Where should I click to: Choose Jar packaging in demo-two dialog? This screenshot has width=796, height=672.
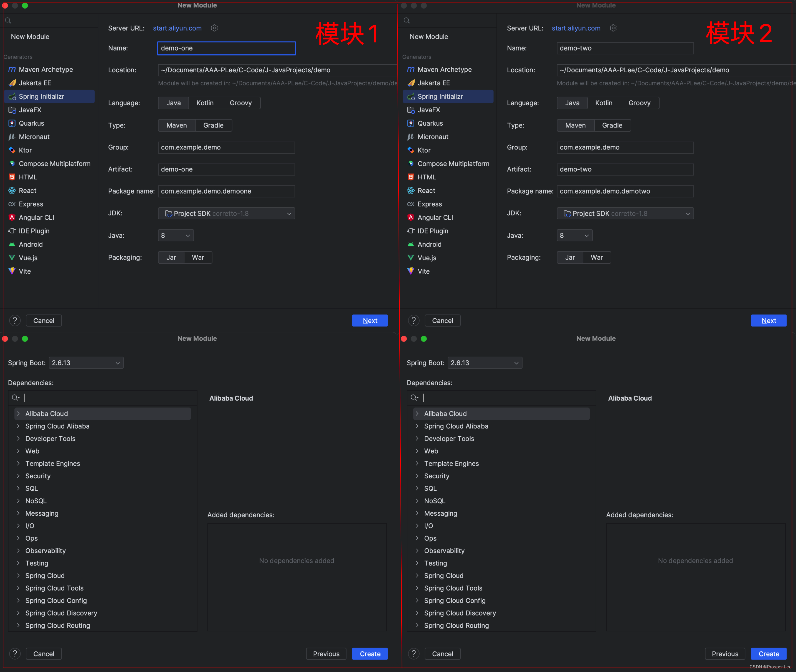570,258
